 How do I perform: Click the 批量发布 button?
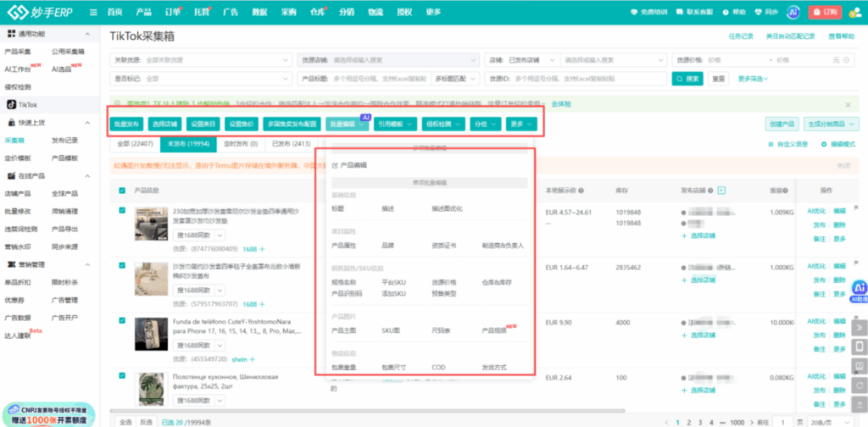126,125
